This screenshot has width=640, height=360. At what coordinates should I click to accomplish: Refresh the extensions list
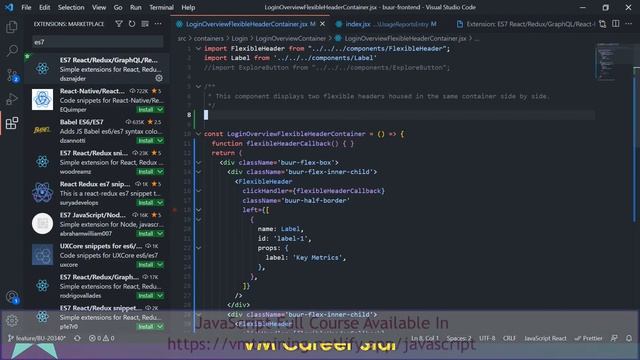132,24
